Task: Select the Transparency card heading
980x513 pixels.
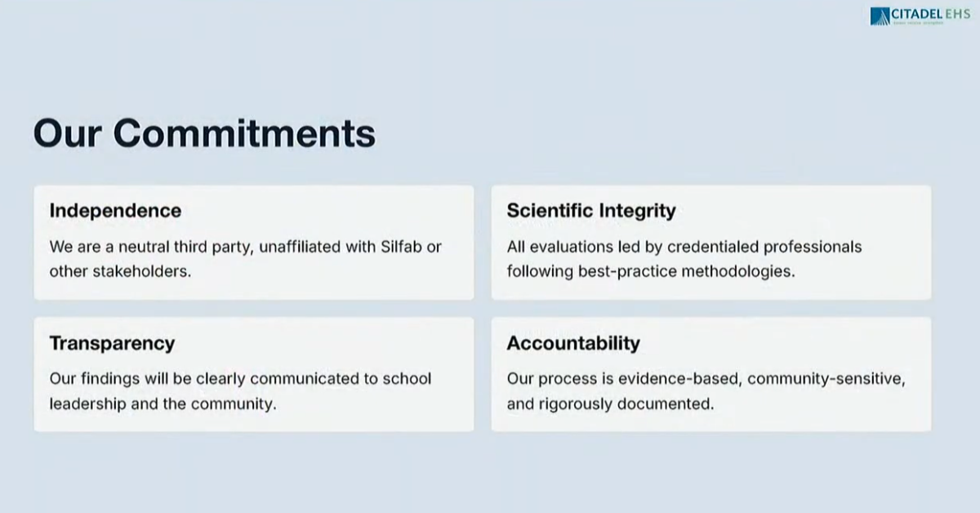Action: coord(112,343)
